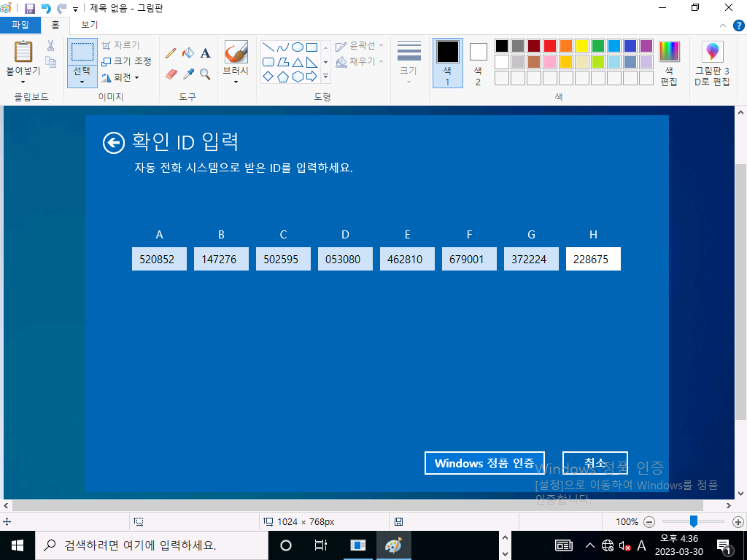Click the Paste clipboard icon

pyautogui.click(x=23, y=52)
